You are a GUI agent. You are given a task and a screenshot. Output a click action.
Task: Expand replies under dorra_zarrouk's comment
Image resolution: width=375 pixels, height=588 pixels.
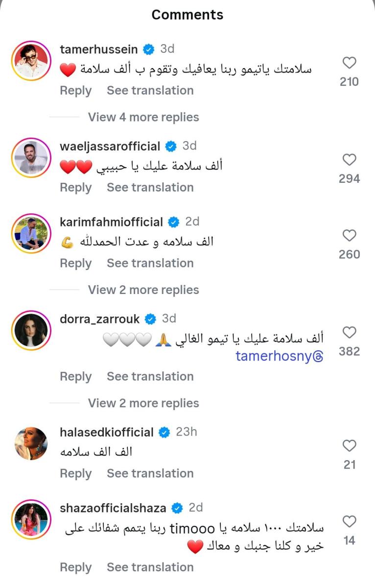pos(143,403)
